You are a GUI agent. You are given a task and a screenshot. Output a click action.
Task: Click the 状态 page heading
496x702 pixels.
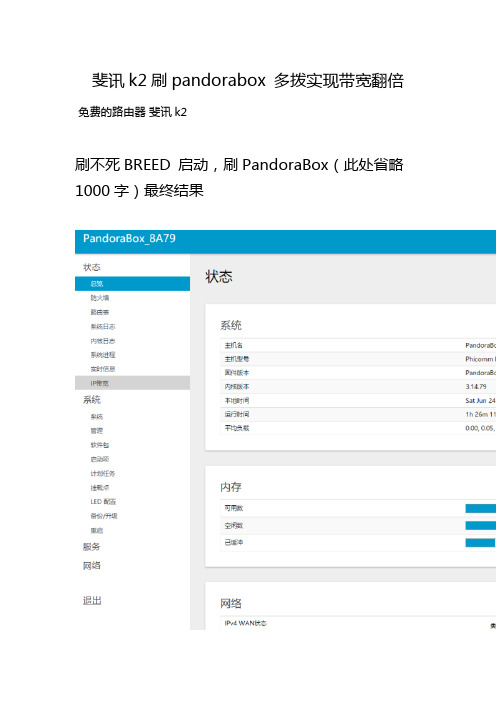tap(218, 276)
